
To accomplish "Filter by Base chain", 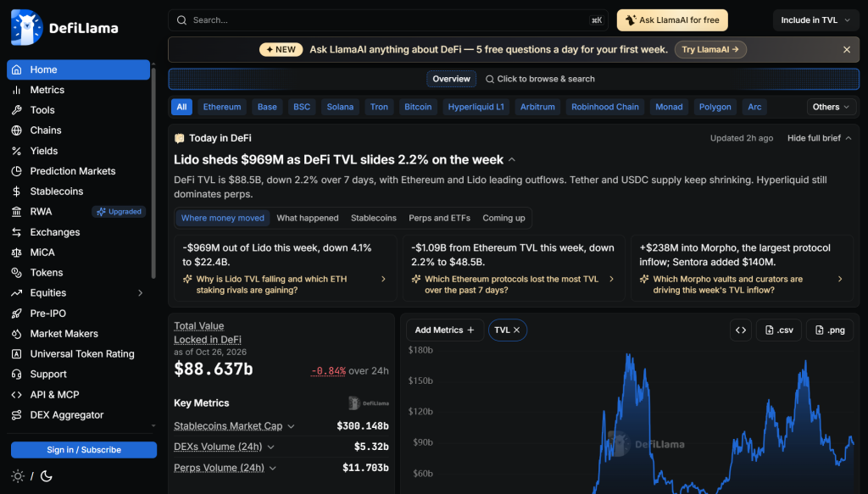I will coord(267,107).
